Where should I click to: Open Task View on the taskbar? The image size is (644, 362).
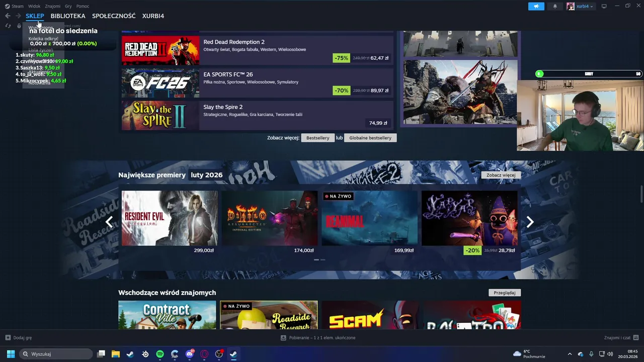pyautogui.click(x=101, y=354)
